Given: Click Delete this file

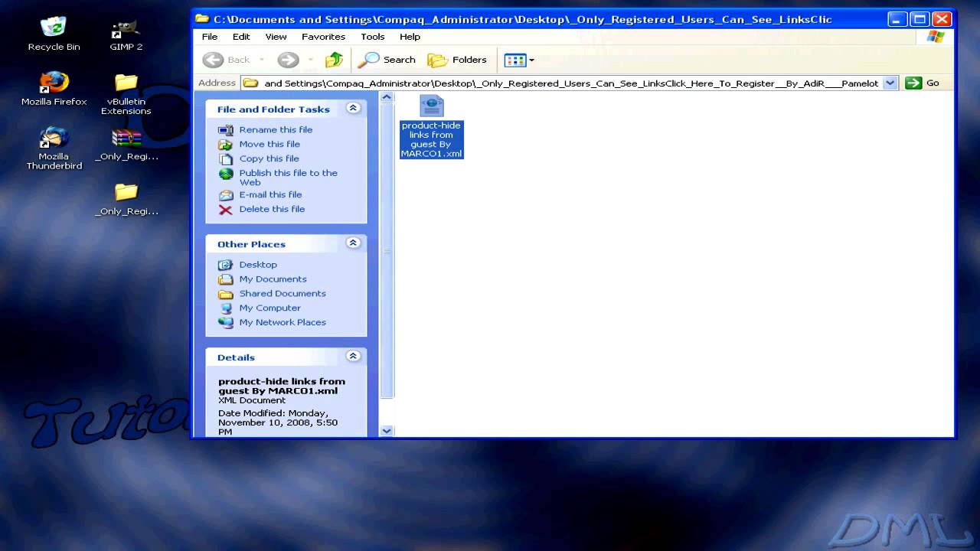Looking at the screenshot, I should pyautogui.click(x=272, y=209).
